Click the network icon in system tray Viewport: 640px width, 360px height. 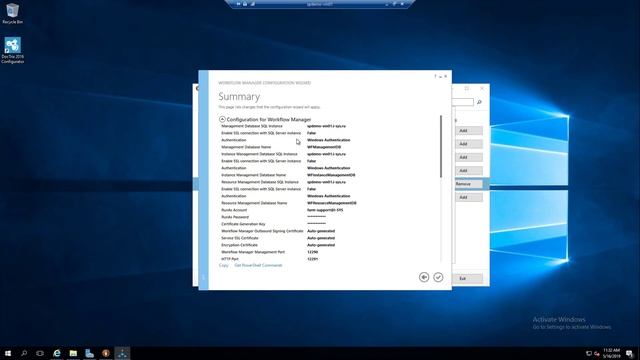(589, 353)
